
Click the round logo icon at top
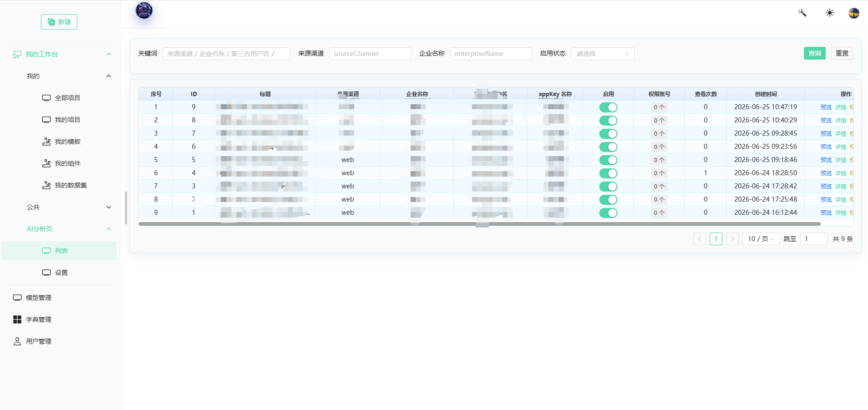coord(144,10)
